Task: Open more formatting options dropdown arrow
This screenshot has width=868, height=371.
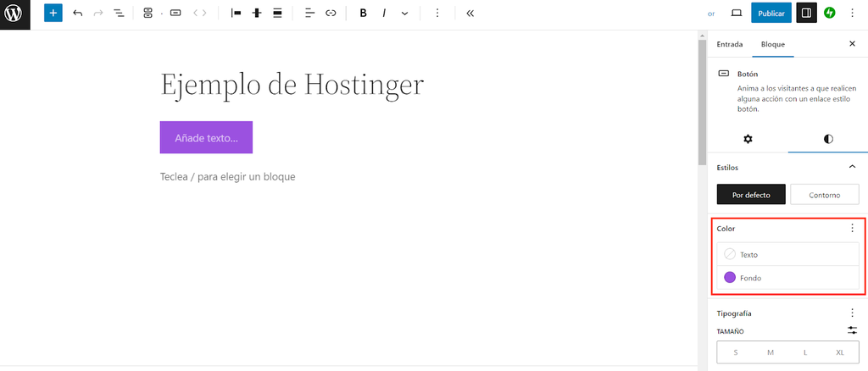Action: (x=404, y=14)
